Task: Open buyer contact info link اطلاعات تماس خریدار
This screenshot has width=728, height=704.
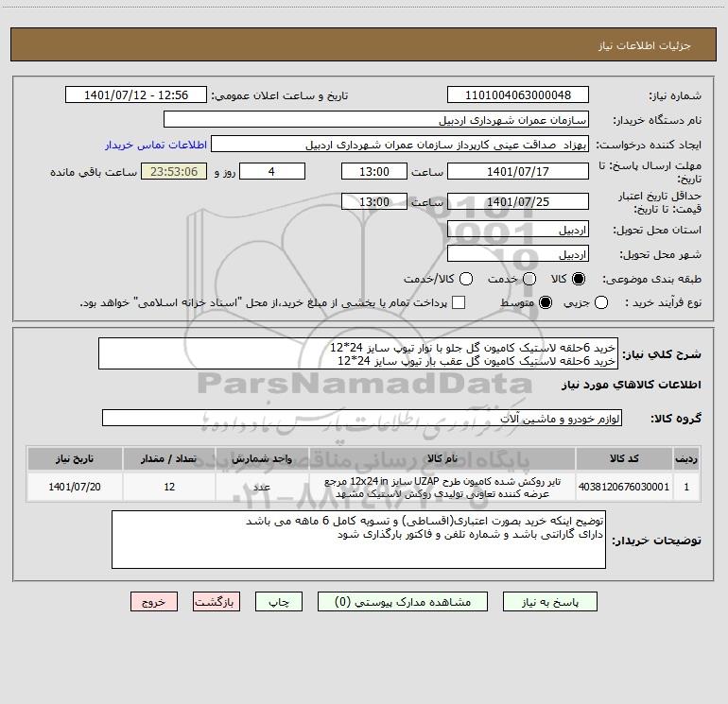Action: 156,145
